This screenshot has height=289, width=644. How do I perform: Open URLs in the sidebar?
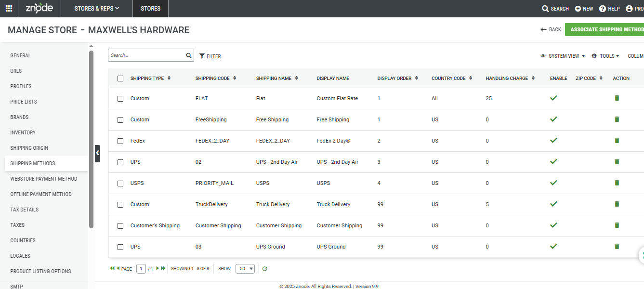pyautogui.click(x=16, y=71)
